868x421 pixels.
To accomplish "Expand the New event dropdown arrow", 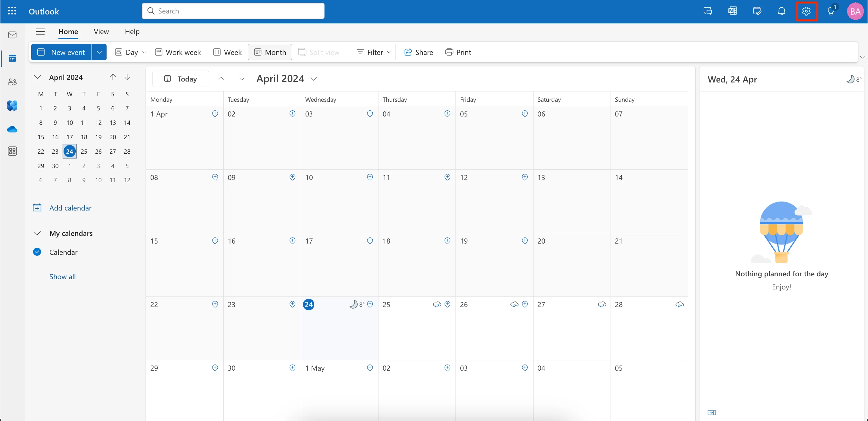I will 99,52.
